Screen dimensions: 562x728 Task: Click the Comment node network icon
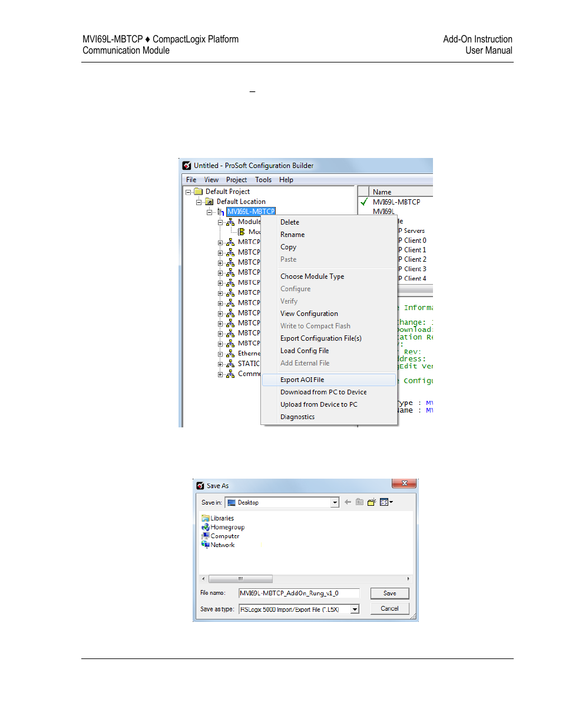pyautogui.click(x=230, y=374)
